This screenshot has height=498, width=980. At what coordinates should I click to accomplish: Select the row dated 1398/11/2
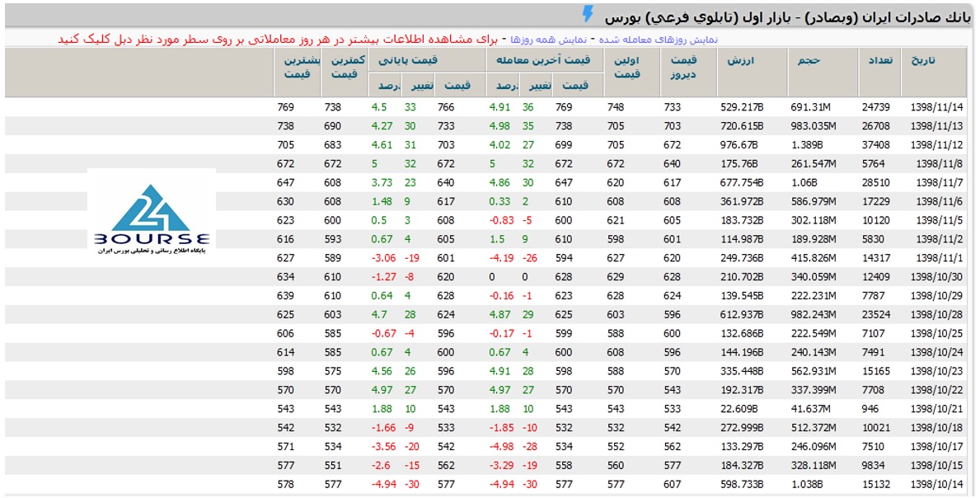click(487, 238)
